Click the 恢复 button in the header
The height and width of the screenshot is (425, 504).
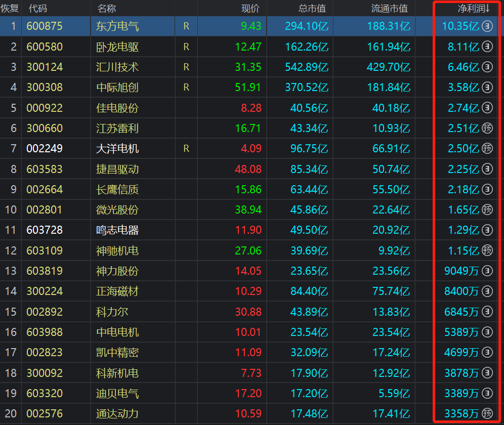click(x=10, y=9)
